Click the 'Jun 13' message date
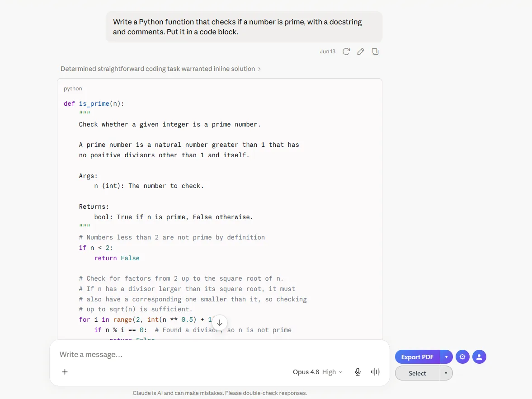532x399 pixels. 327,52
